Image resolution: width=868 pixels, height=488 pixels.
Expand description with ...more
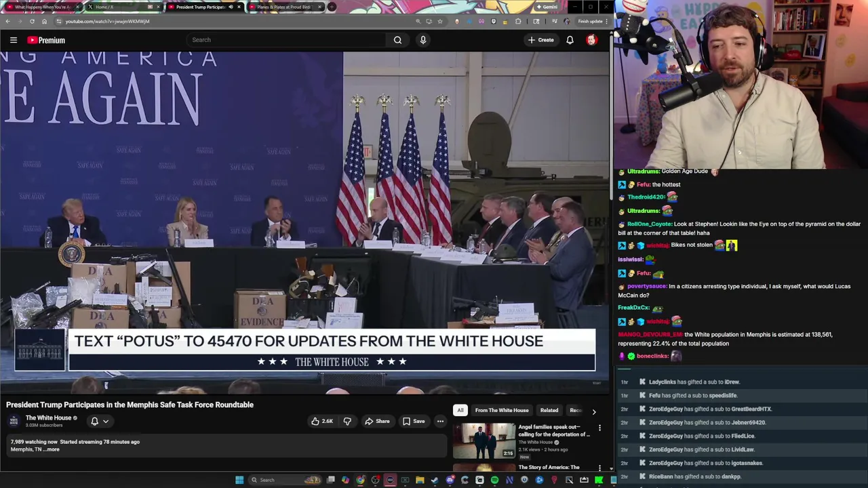(x=52, y=449)
